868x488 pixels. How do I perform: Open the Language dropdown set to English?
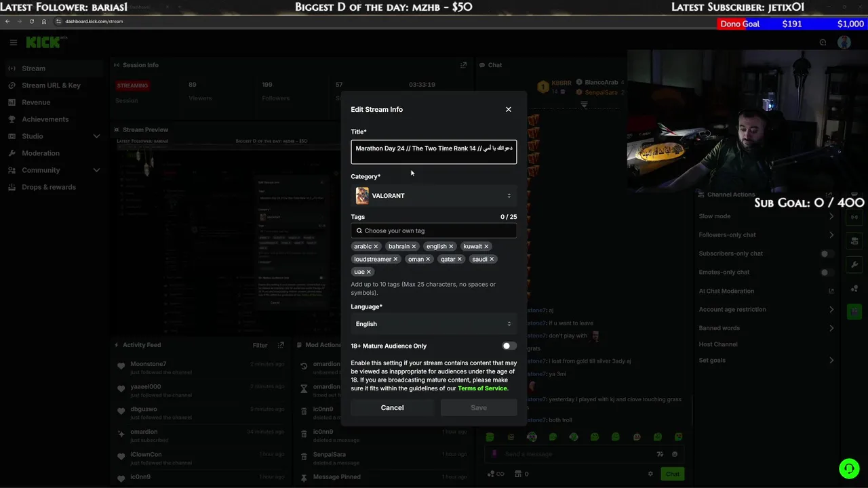pos(434,324)
